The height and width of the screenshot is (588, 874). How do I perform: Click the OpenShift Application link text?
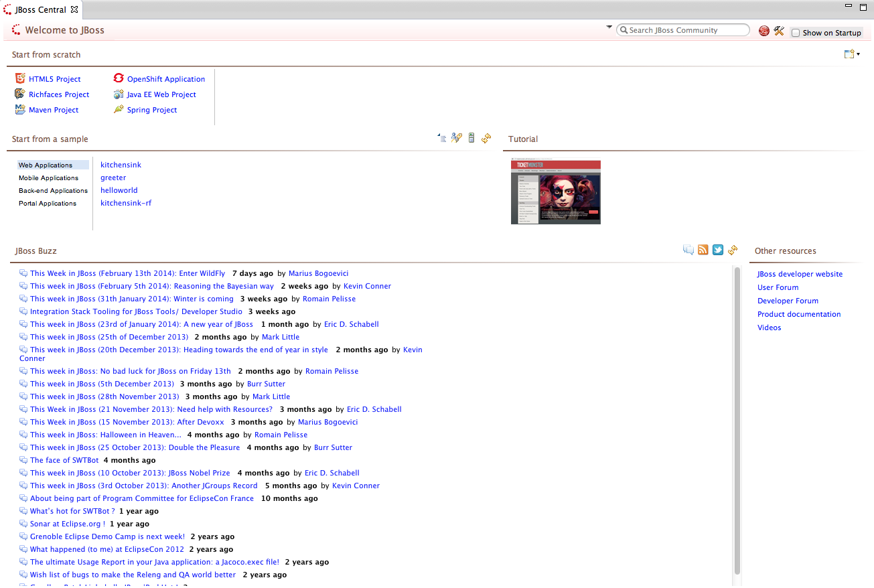coord(166,79)
